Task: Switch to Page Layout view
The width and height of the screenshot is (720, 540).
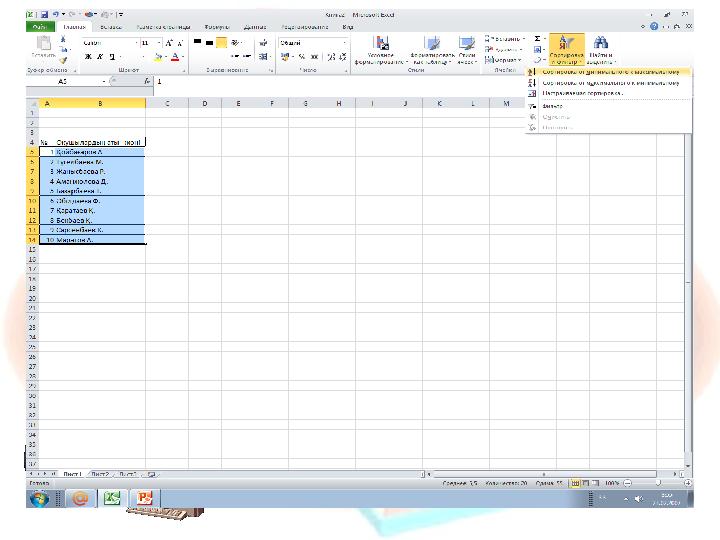Action: click(585, 484)
